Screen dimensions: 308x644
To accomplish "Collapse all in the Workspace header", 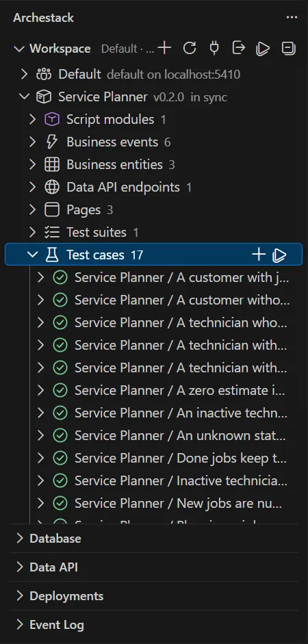I will [288, 48].
